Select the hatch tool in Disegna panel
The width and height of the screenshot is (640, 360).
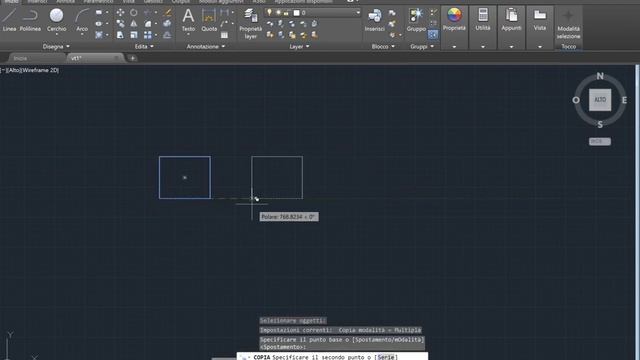coord(99,35)
